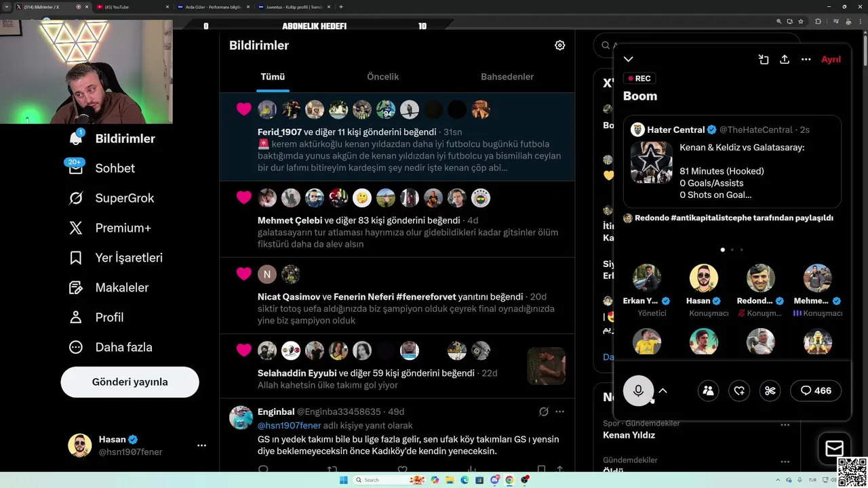
Task: Select the second carousel dot in Space
Action: pyautogui.click(x=732, y=249)
